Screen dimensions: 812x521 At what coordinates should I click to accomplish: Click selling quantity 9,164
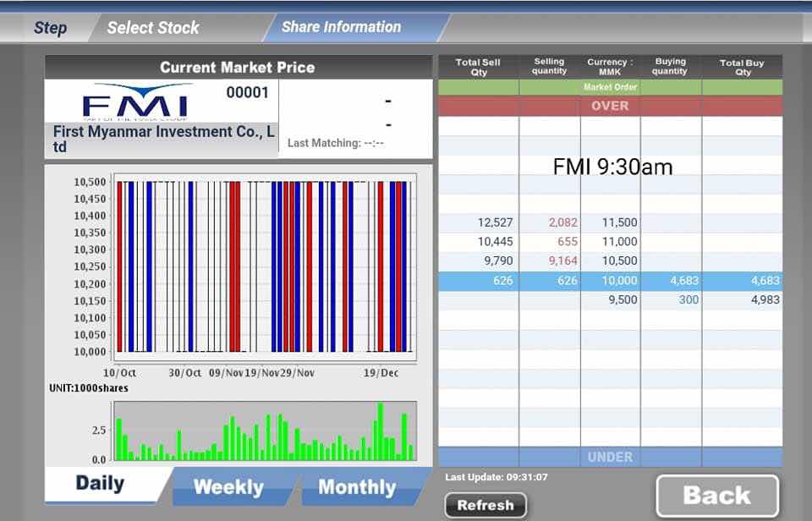pos(563,260)
